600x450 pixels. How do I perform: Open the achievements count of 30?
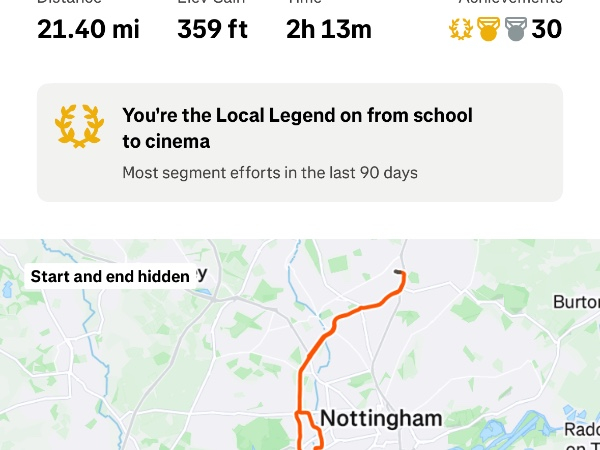pyautogui.click(x=546, y=29)
